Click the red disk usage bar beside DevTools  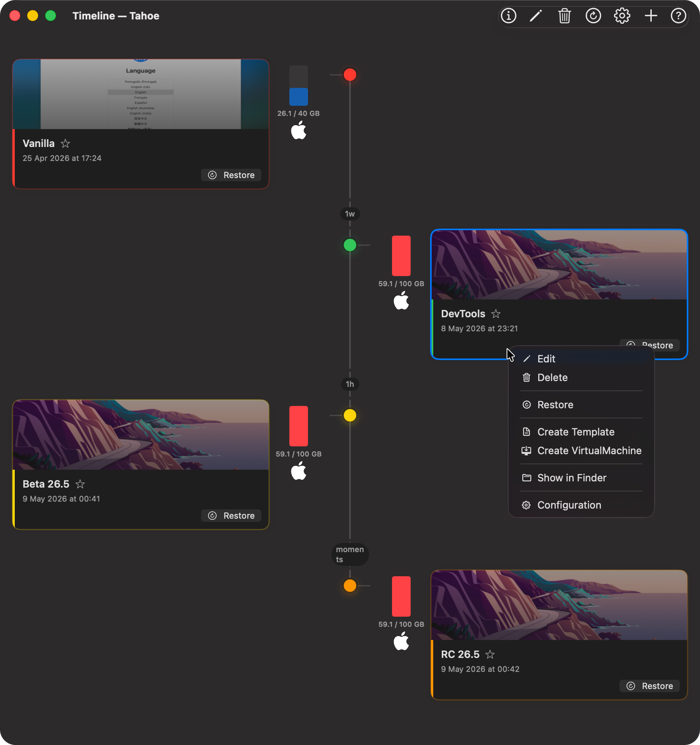(401, 256)
